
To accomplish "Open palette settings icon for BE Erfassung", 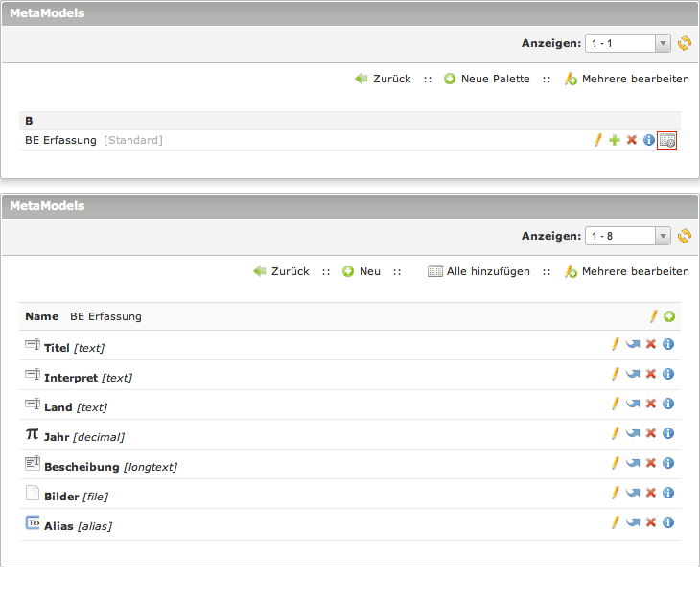I will tap(667, 141).
